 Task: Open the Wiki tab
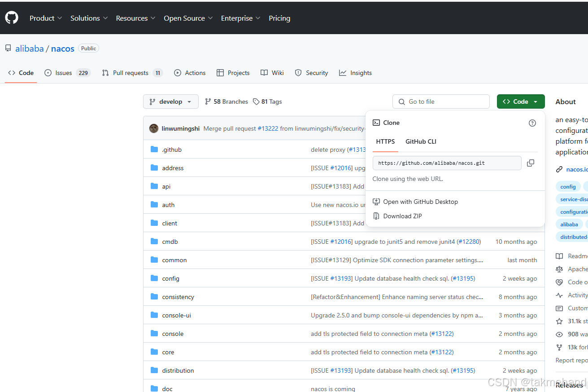point(272,73)
